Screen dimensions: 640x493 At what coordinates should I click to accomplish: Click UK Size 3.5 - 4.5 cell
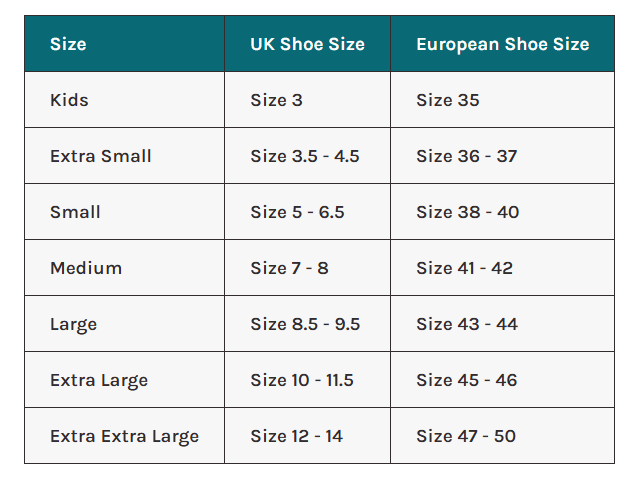pos(305,156)
